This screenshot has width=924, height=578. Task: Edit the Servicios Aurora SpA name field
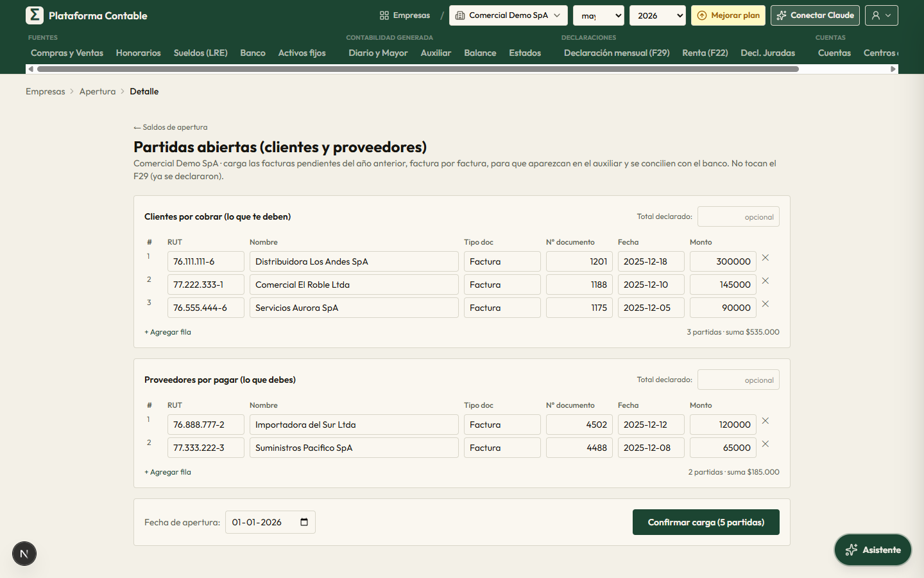pos(354,308)
